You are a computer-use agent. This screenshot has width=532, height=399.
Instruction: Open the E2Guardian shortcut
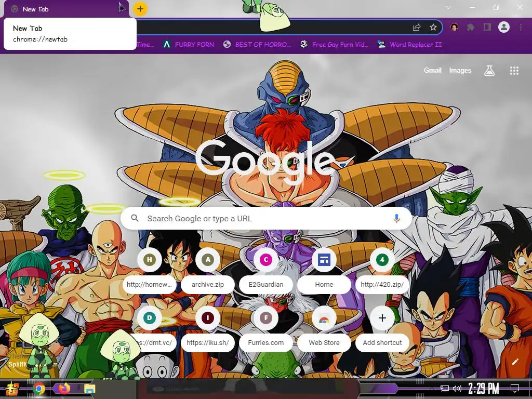[x=266, y=270]
